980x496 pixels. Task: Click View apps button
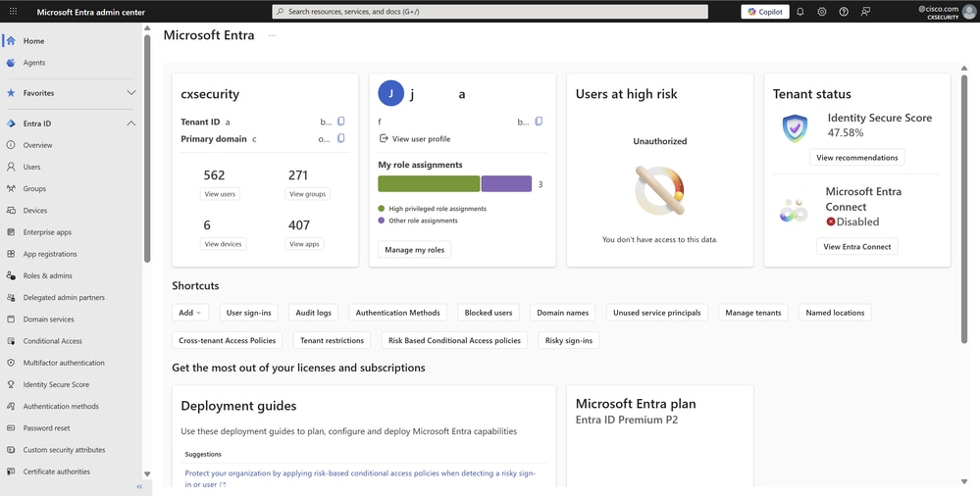click(x=304, y=244)
